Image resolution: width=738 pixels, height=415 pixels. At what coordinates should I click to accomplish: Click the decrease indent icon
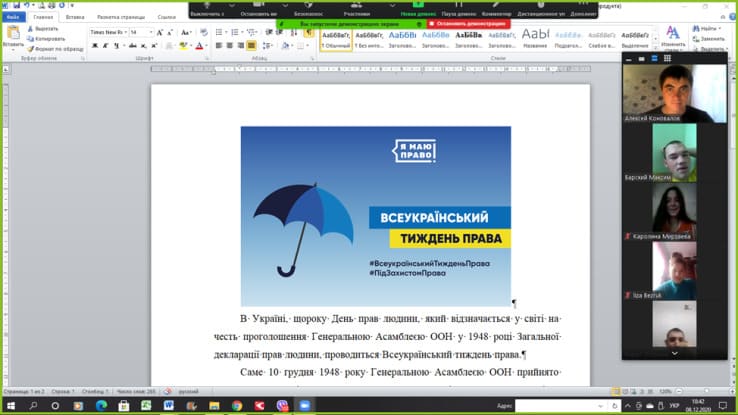point(269,32)
